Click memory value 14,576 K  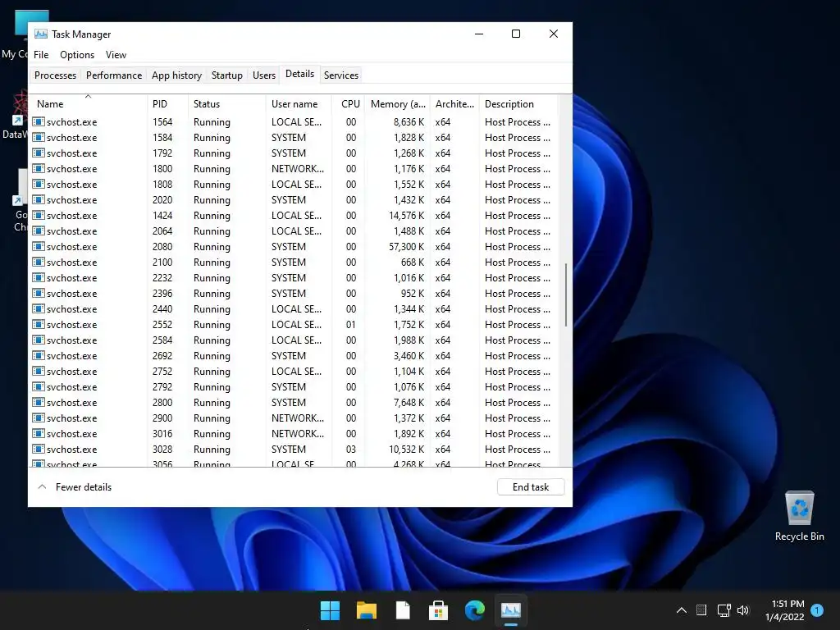pyautogui.click(x=407, y=216)
